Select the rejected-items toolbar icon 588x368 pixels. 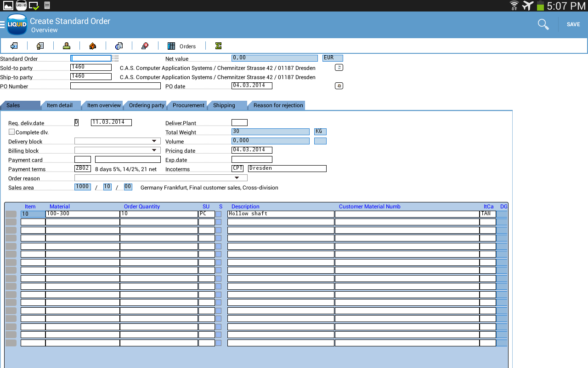145,46
